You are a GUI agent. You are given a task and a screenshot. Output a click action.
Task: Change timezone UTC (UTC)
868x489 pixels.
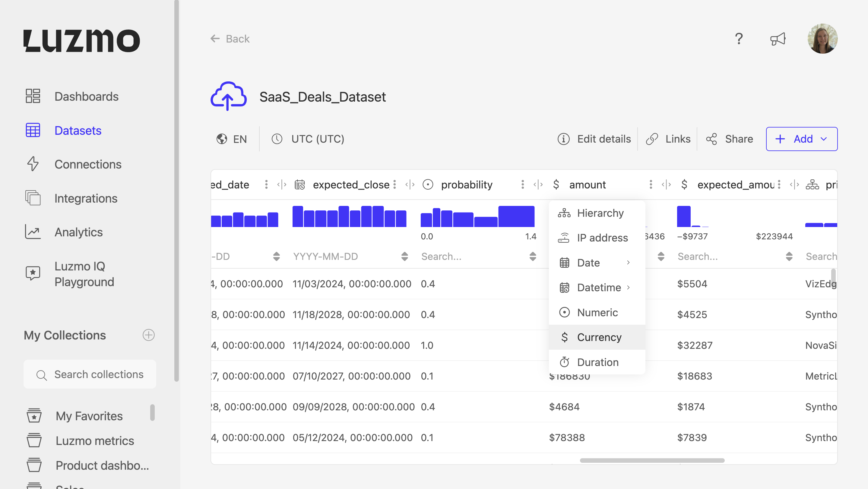[x=308, y=139]
